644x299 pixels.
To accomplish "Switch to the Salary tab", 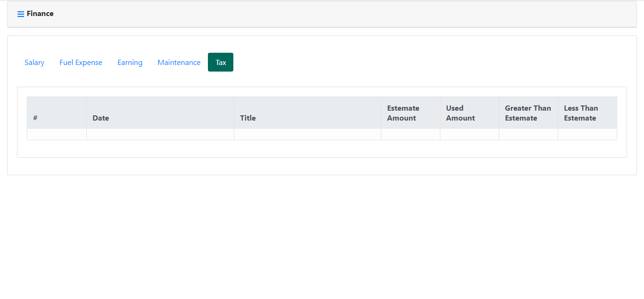I will [x=34, y=62].
